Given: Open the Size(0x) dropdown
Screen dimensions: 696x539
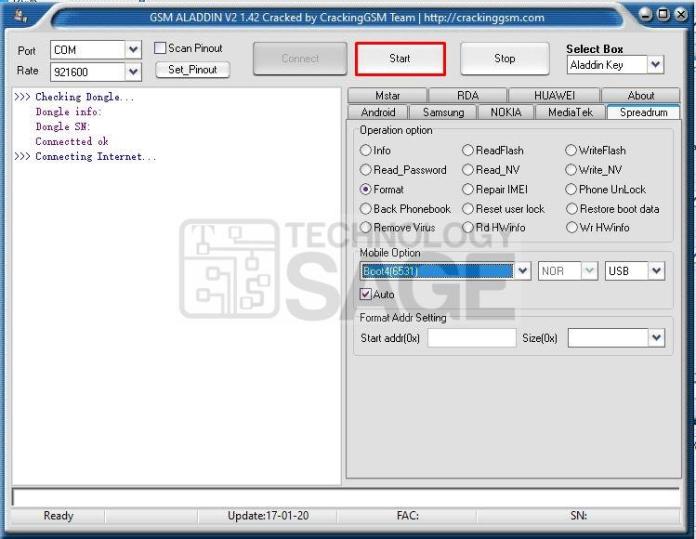Looking at the screenshot, I should [656, 337].
